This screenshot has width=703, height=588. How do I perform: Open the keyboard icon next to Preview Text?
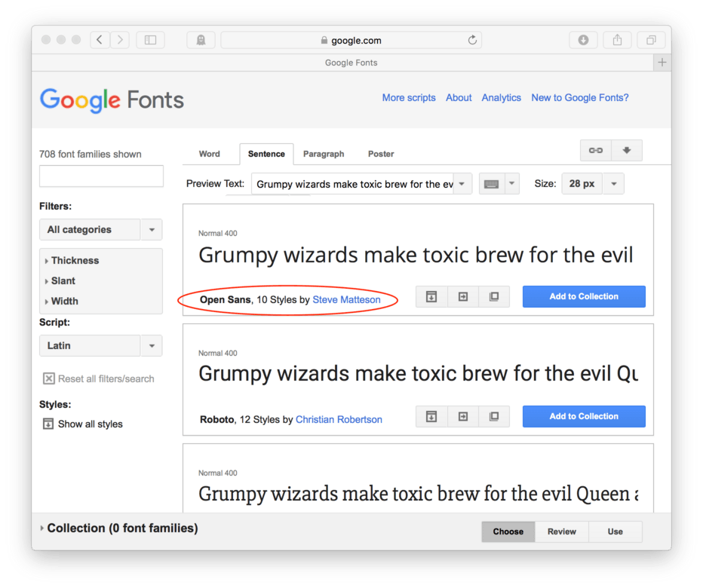491,184
